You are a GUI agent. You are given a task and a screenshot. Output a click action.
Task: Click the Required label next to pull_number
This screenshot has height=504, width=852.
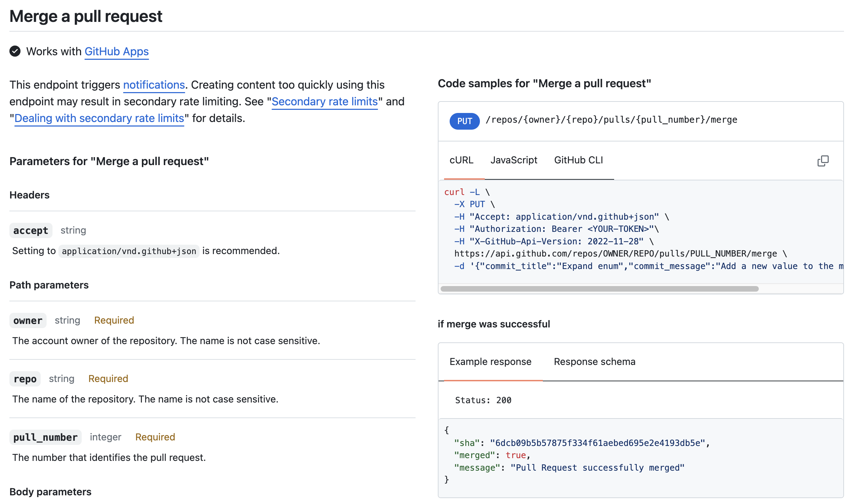(x=155, y=437)
